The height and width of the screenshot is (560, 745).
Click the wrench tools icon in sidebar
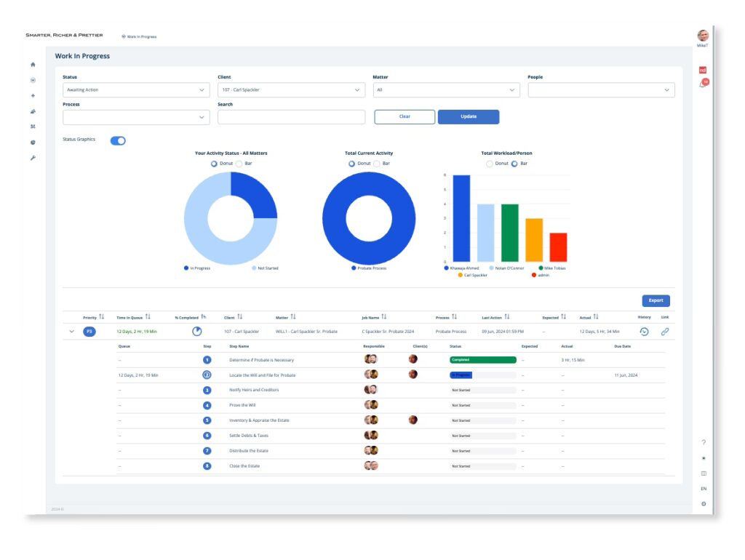[x=33, y=158]
